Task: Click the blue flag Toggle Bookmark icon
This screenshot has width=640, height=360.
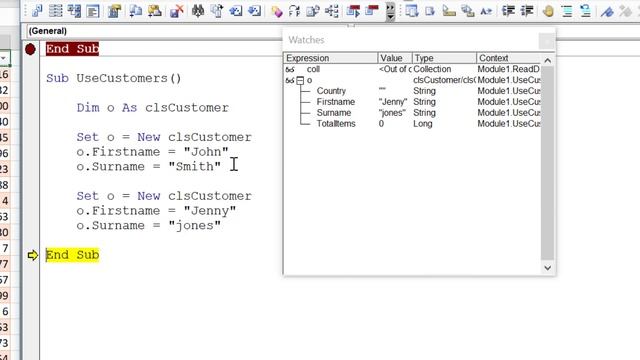Action: click(x=607, y=11)
